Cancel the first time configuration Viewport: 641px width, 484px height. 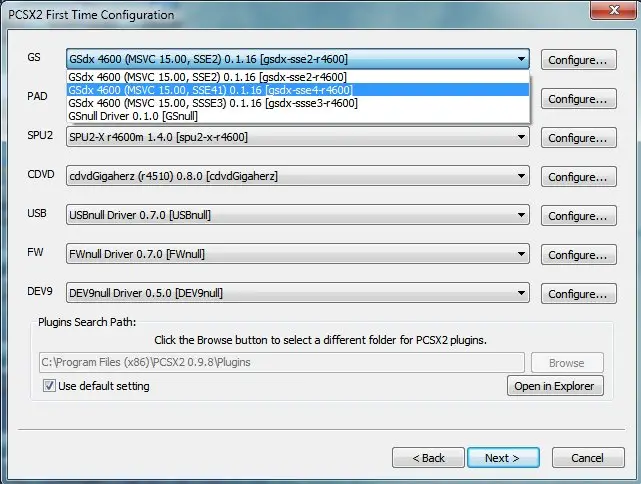(587, 458)
